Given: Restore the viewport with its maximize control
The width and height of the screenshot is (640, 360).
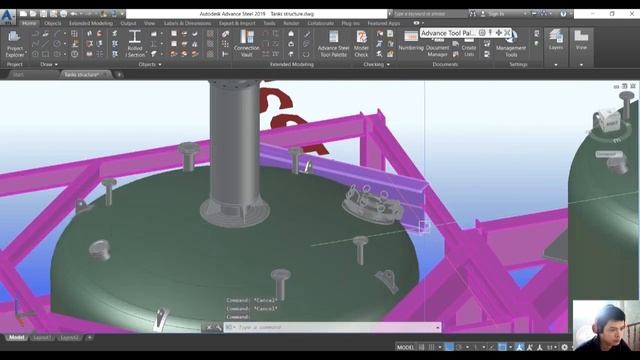Looking at the screenshot, I should (x=624, y=86).
